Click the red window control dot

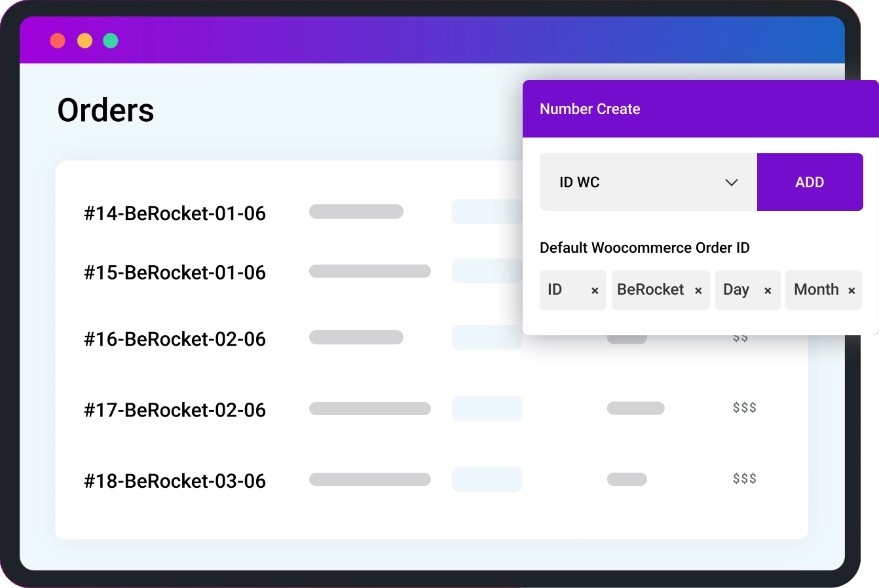tap(58, 41)
